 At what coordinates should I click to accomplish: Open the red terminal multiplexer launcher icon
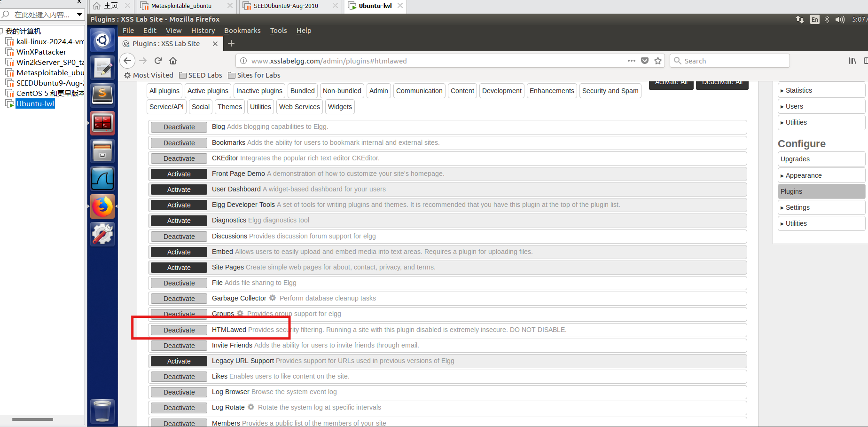pyautogui.click(x=102, y=123)
